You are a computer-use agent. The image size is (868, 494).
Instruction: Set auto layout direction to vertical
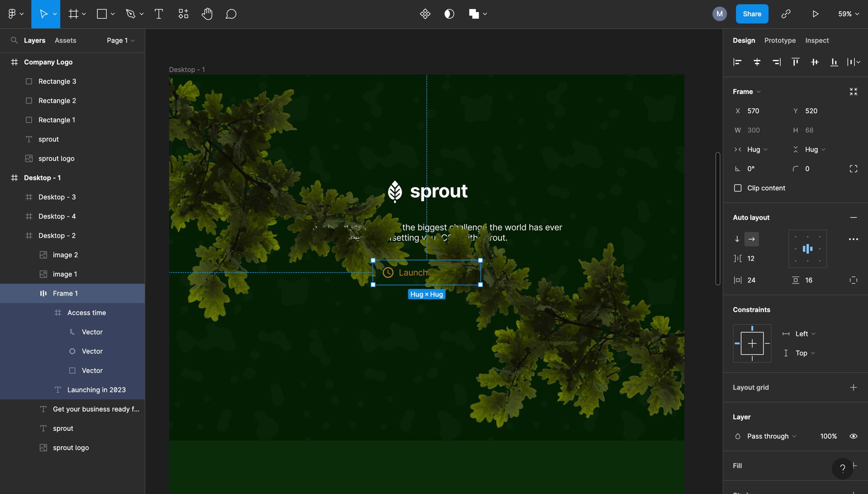click(737, 239)
